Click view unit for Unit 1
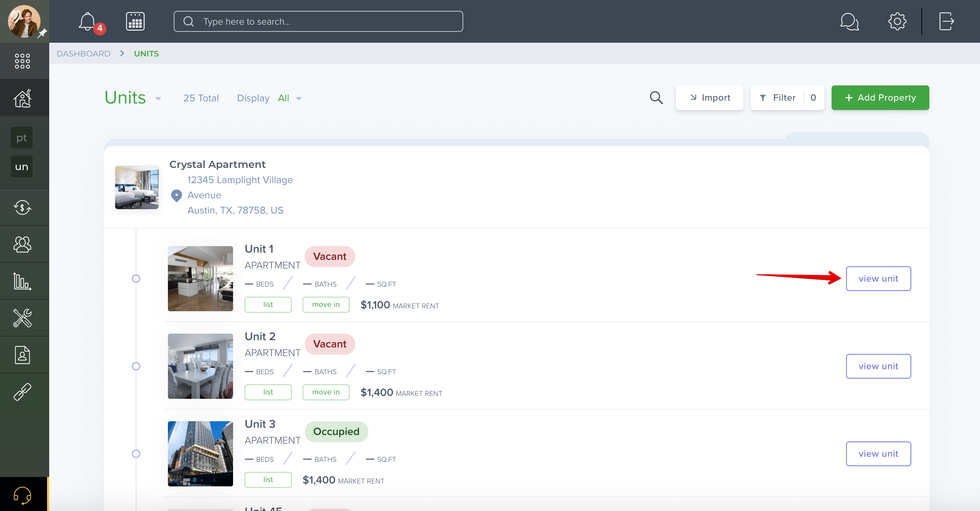 878,279
